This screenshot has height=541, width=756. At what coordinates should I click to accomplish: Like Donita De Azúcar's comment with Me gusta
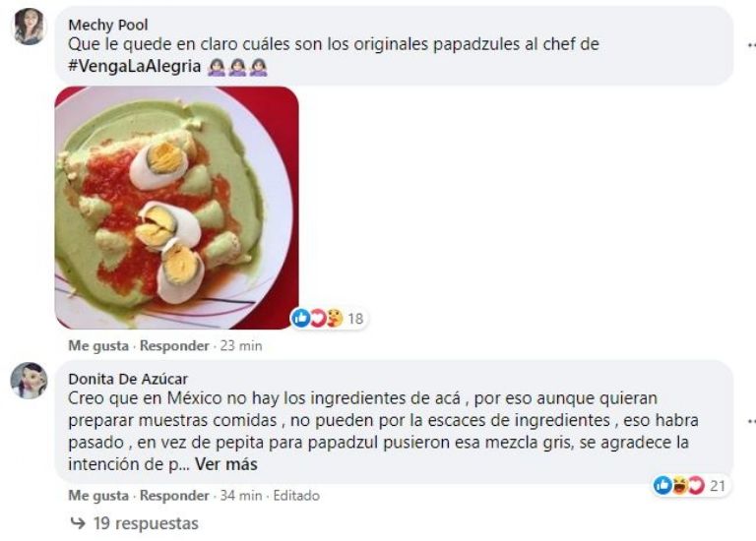pyautogui.click(x=98, y=496)
